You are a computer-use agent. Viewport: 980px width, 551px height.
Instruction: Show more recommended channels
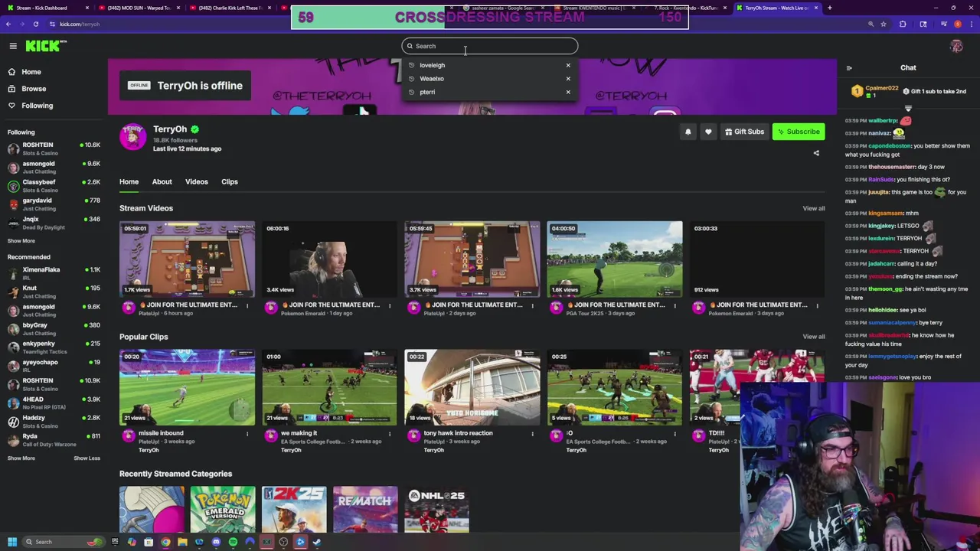pyautogui.click(x=21, y=458)
